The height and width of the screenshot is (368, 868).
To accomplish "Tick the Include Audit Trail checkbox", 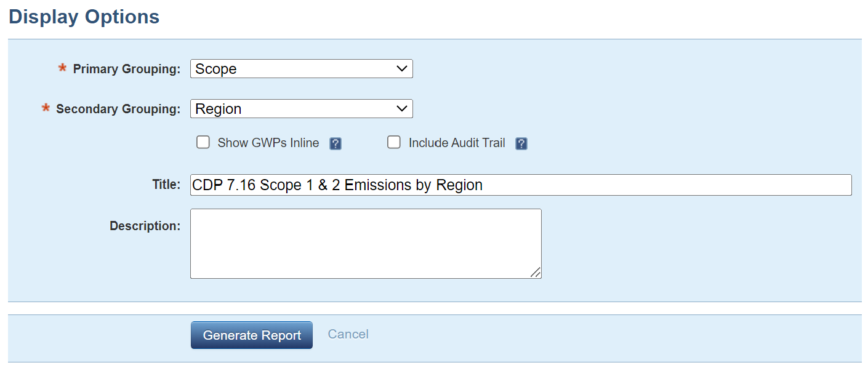I will (x=394, y=143).
